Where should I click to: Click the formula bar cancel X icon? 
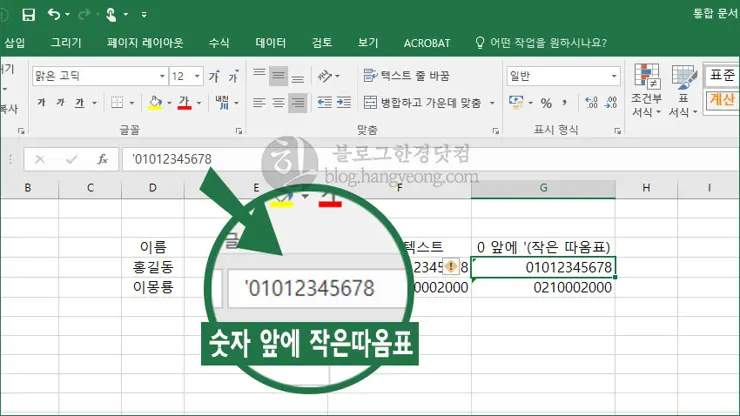[40, 160]
